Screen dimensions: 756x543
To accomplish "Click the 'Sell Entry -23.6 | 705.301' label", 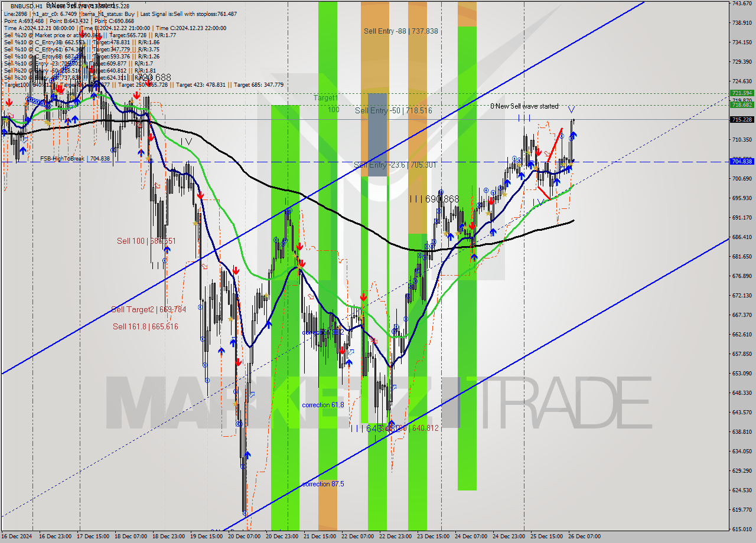I will (395, 165).
